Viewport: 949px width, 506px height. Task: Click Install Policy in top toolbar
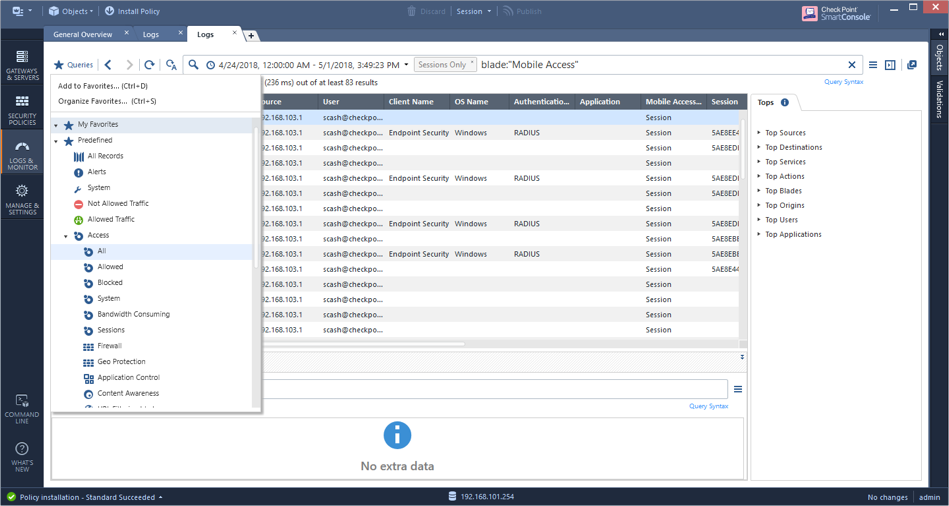click(x=132, y=11)
